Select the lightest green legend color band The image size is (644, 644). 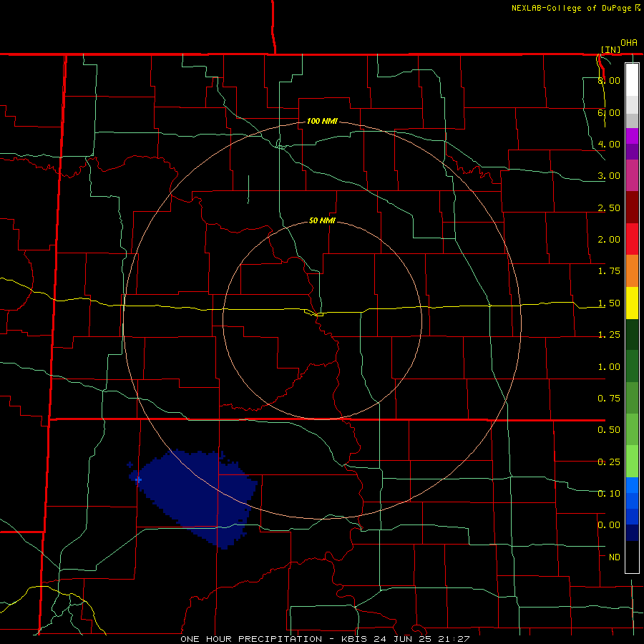[x=632, y=462]
